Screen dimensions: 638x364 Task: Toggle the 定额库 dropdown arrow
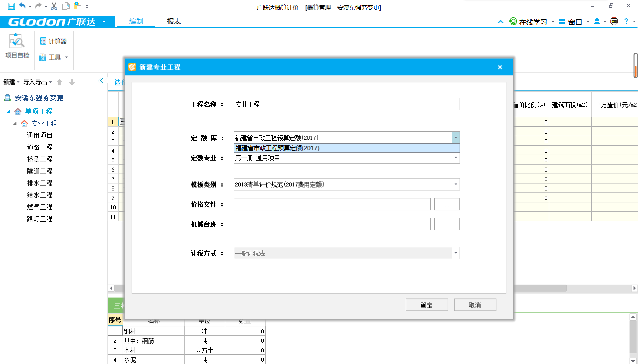(456, 137)
